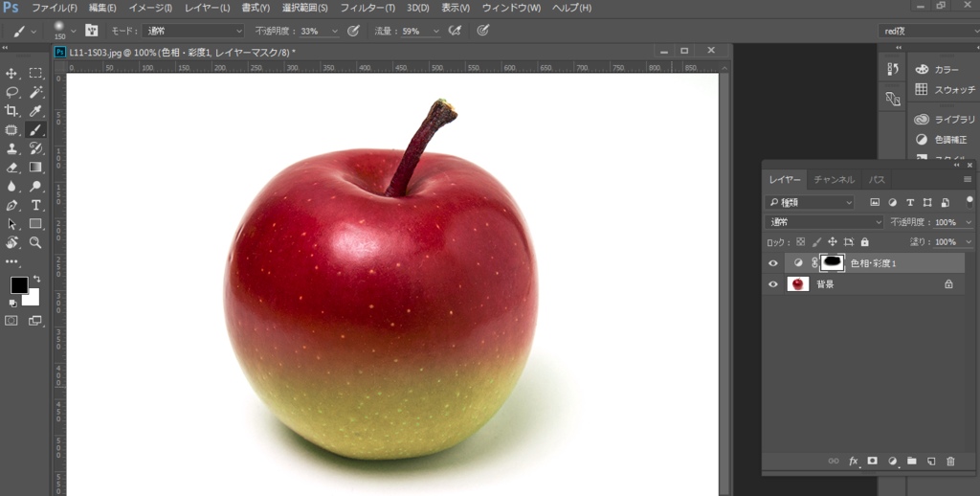
Task: Open the brush settings panel icon
Action: click(x=91, y=31)
